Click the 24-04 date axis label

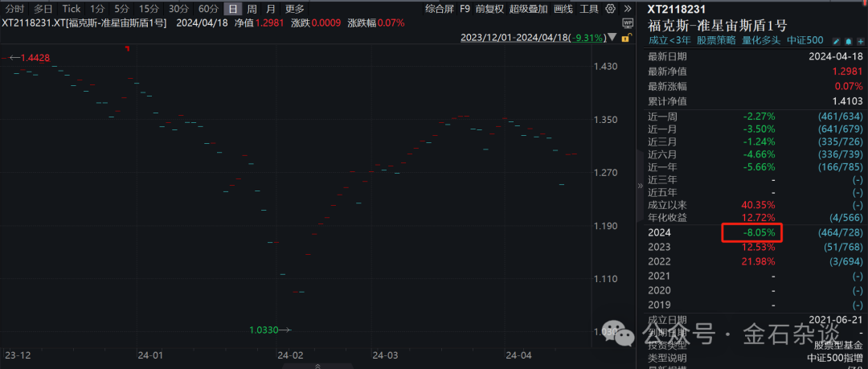tap(518, 355)
